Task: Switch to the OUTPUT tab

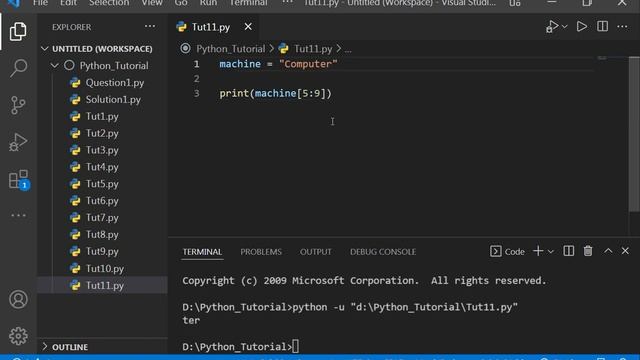Action: tap(316, 252)
